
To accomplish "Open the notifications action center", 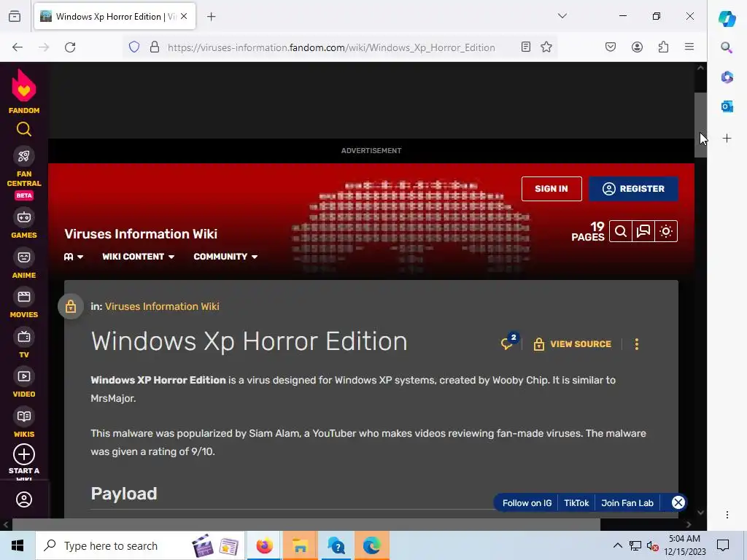I will (x=723, y=545).
